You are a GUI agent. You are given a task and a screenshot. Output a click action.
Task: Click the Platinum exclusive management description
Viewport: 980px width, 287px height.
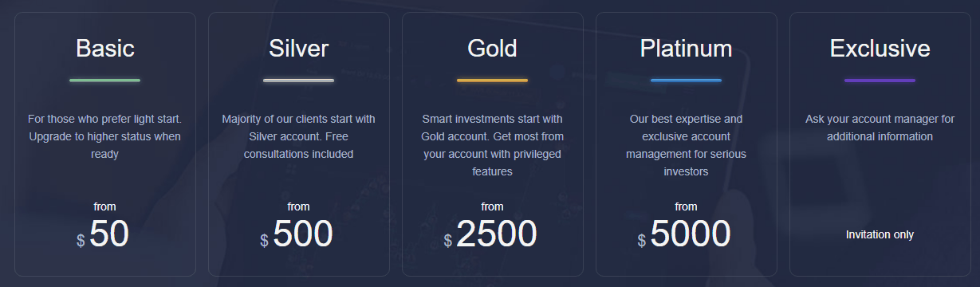(x=686, y=145)
